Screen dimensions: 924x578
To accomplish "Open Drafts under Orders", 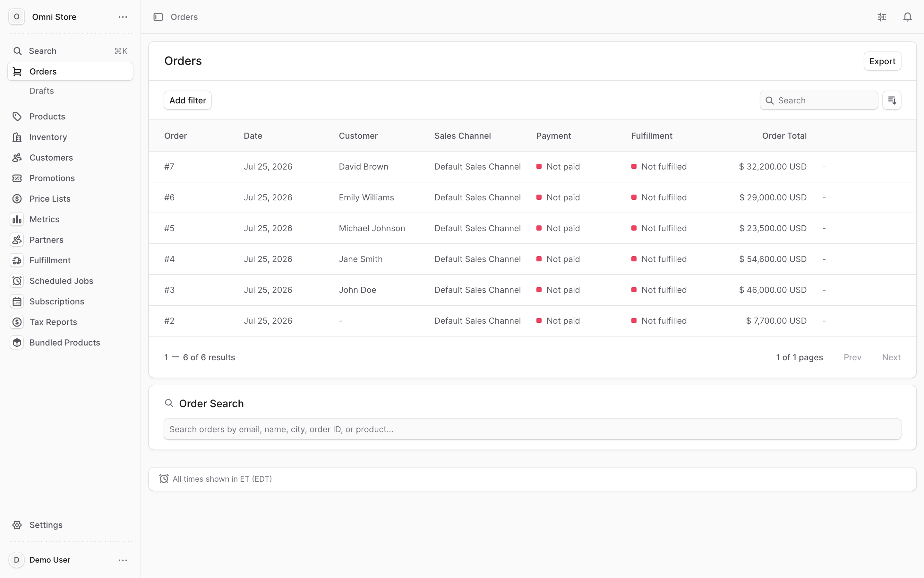I will click(42, 91).
